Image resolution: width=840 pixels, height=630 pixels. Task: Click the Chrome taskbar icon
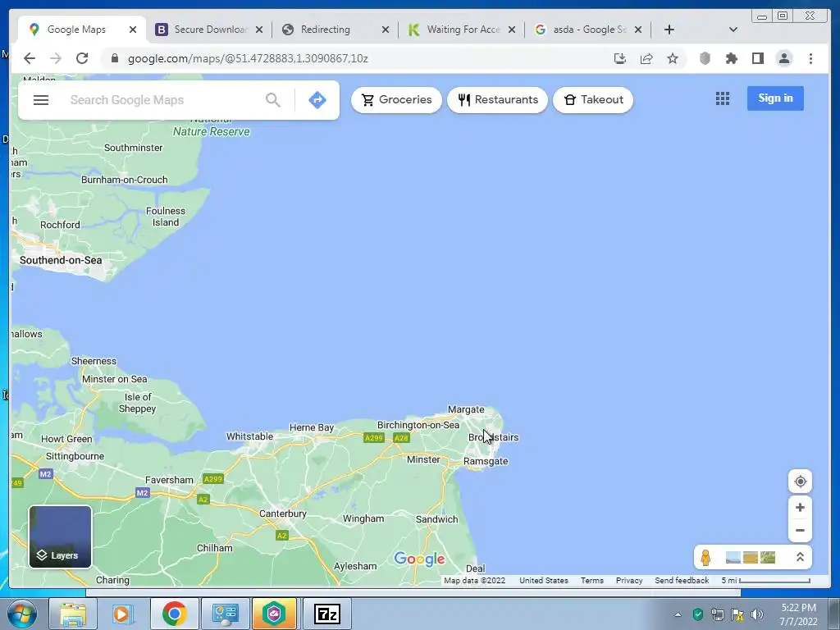[x=174, y=614]
